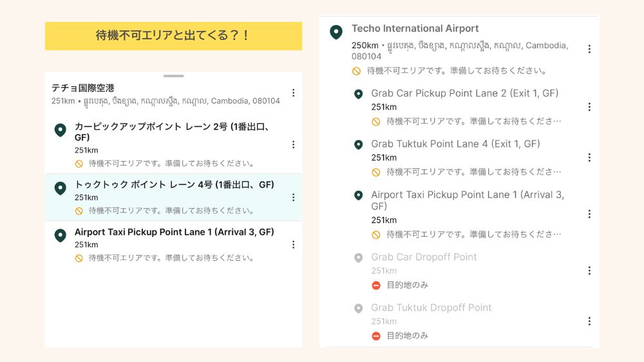Click the yellow banner 待機不可エリアと出てくる？！

(173, 36)
